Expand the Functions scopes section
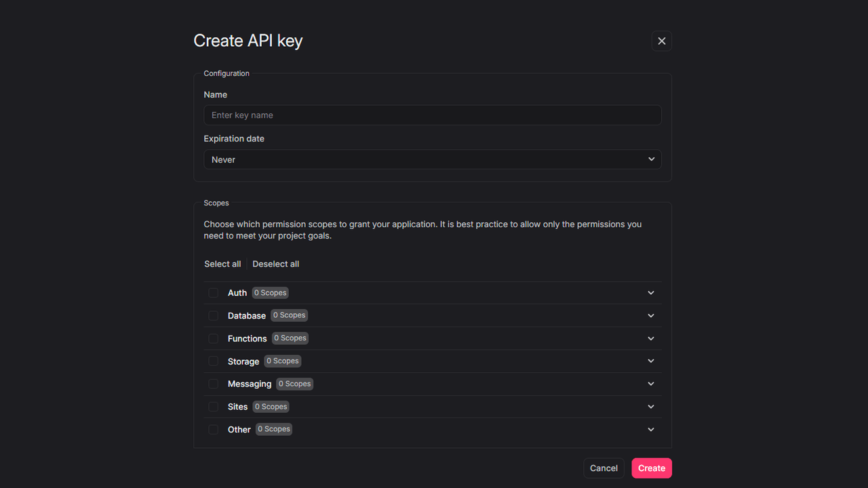 coord(650,338)
